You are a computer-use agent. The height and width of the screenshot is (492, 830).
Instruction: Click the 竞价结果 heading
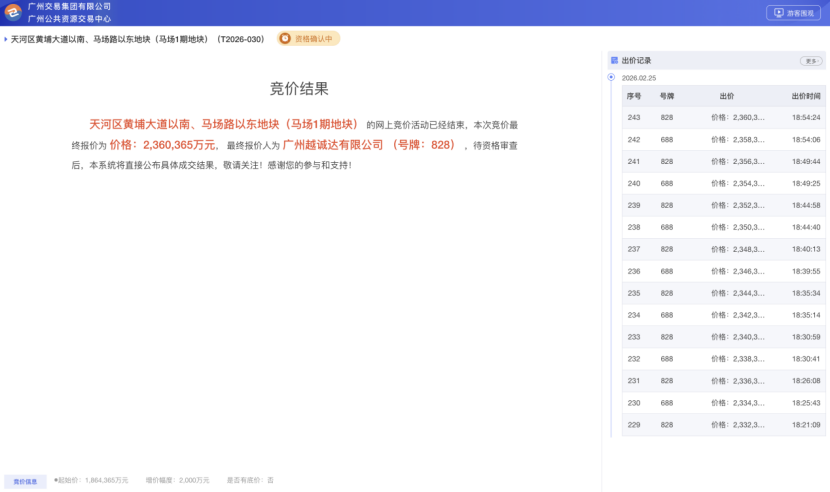point(299,89)
